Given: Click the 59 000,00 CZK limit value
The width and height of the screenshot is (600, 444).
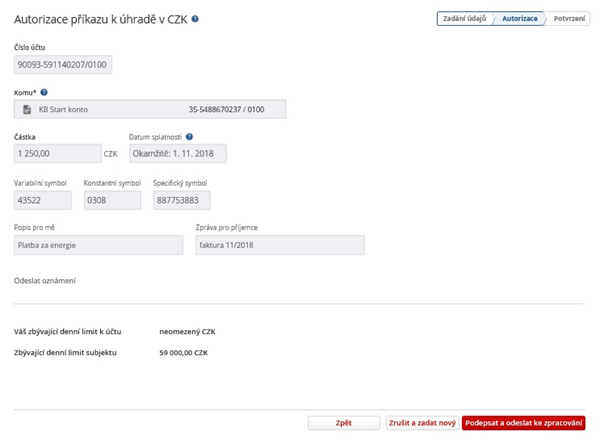Looking at the screenshot, I should pyautogui.click(x=184, y=353).
